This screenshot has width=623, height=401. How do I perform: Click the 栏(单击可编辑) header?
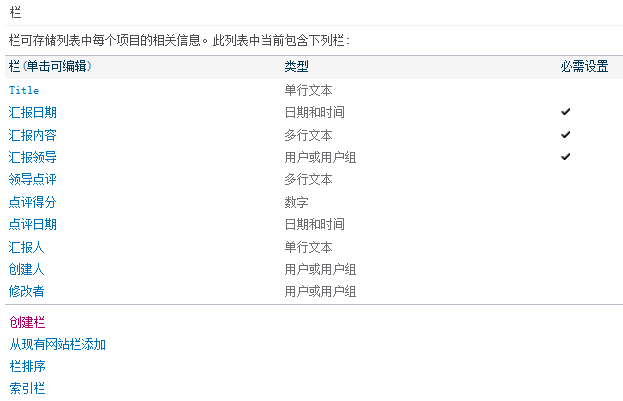click(x=50, y=66)
